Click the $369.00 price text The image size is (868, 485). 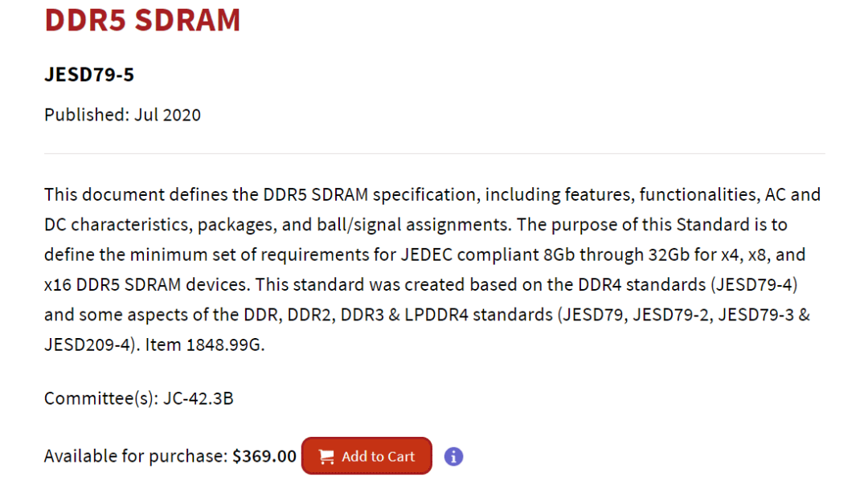click(264, 456)
